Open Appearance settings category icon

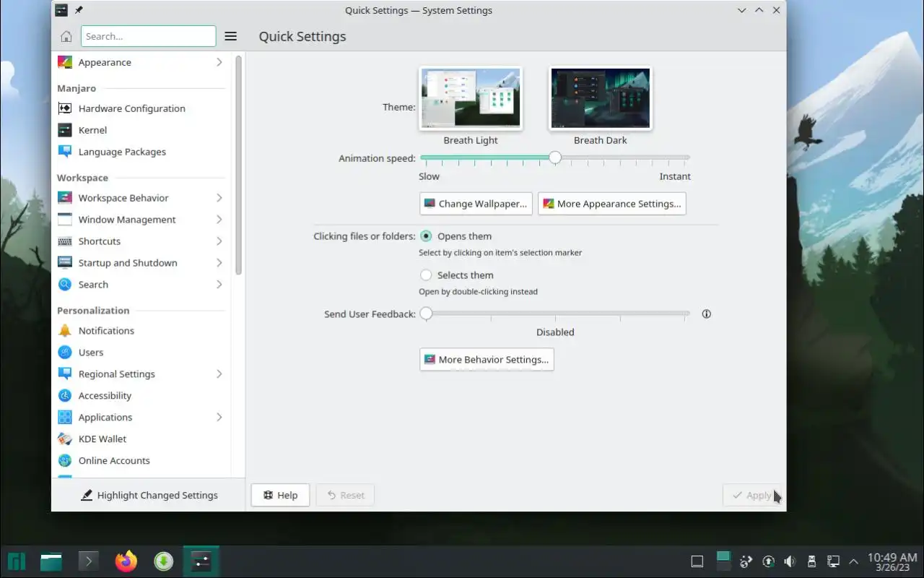[65, 62]
